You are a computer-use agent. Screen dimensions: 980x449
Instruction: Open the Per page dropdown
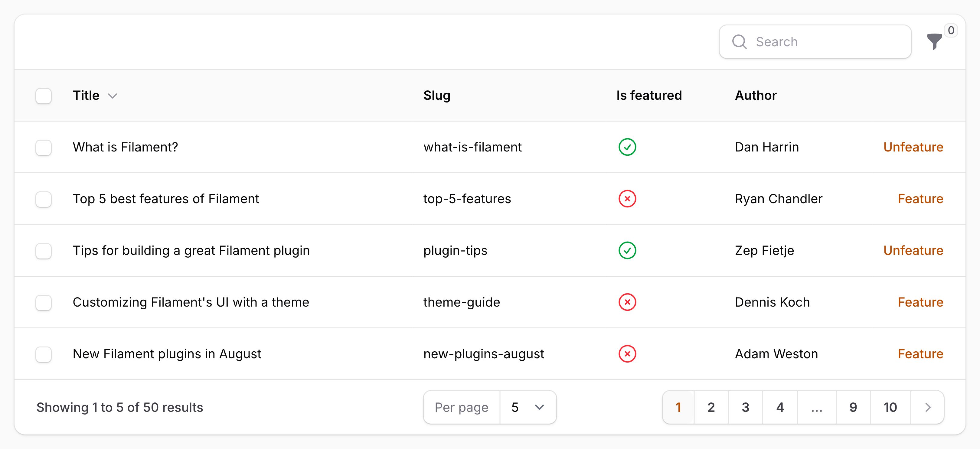(528, 407)
